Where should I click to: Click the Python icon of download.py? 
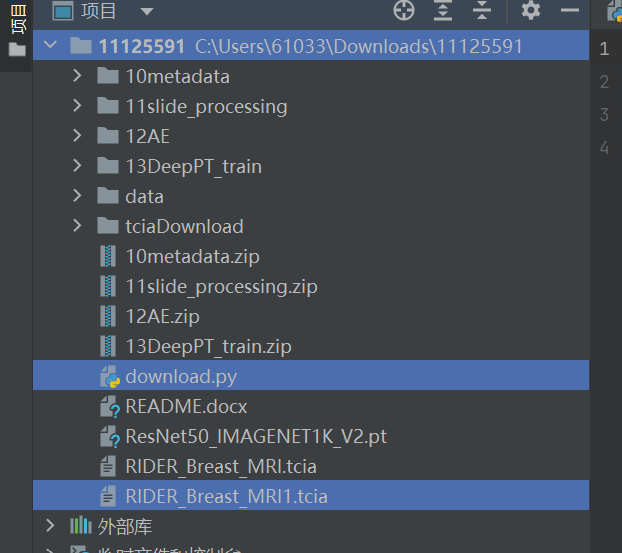click(110, 376)
